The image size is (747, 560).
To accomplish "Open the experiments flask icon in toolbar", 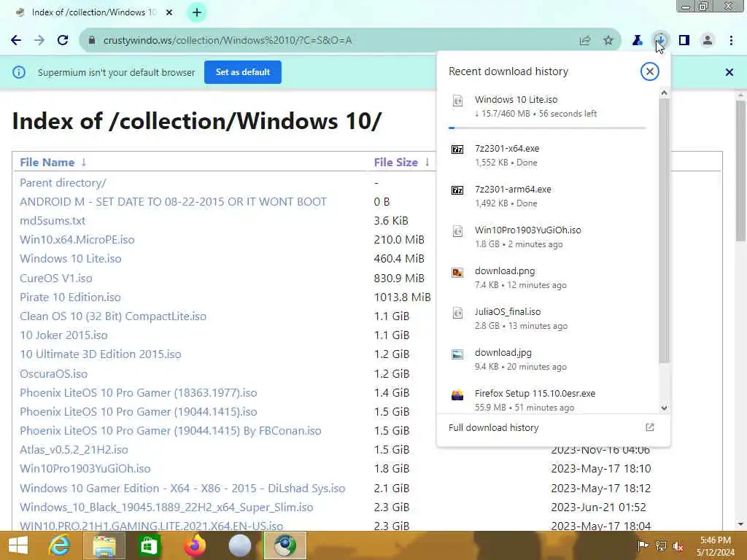I will point(637,41).
